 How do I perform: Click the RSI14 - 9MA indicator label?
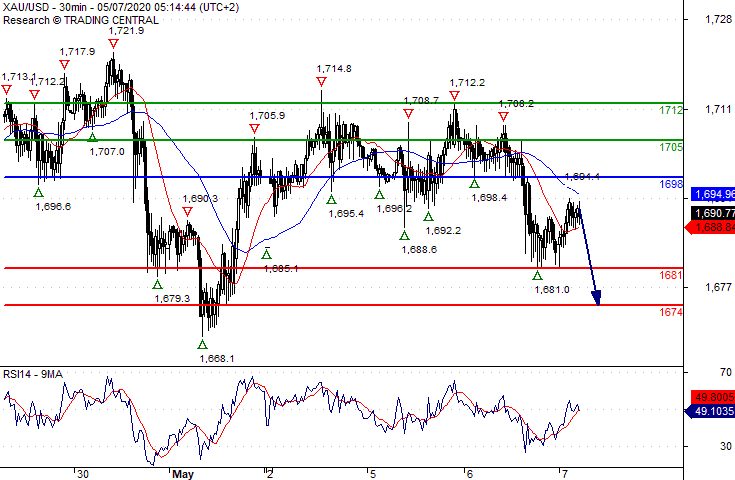pyautogui.click(x=33, y=374)
